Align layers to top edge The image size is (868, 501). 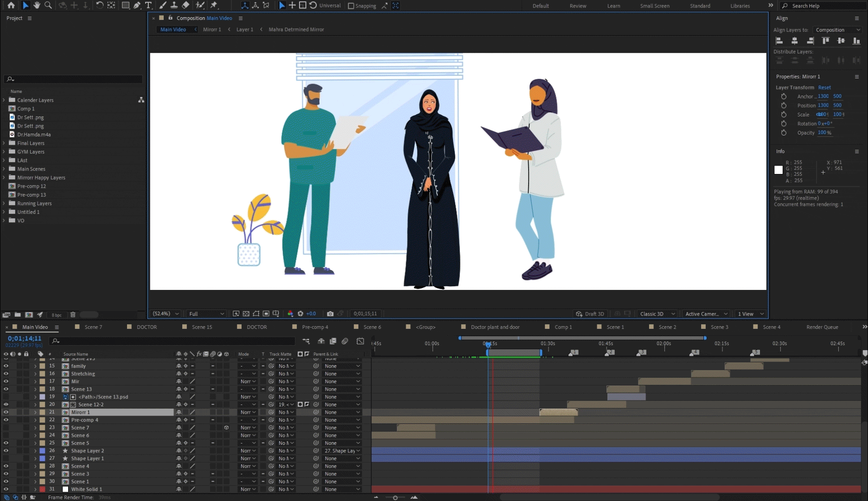[825, 41]
